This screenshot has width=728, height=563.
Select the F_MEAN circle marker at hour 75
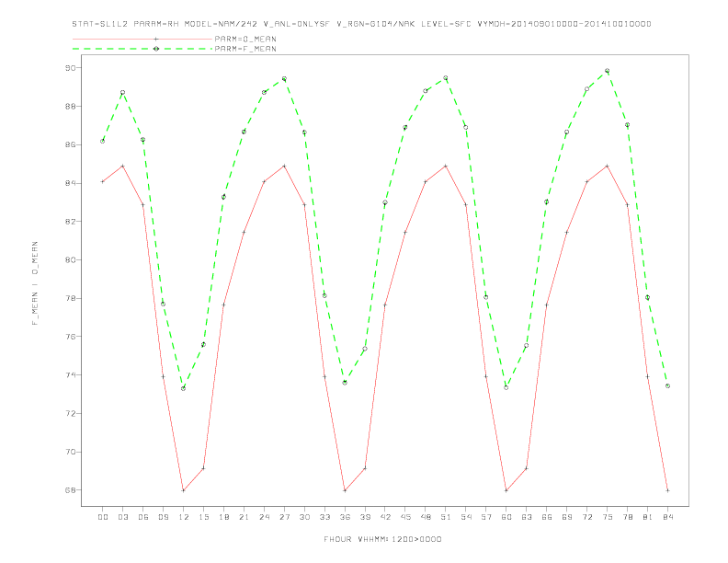coord(607,71)
